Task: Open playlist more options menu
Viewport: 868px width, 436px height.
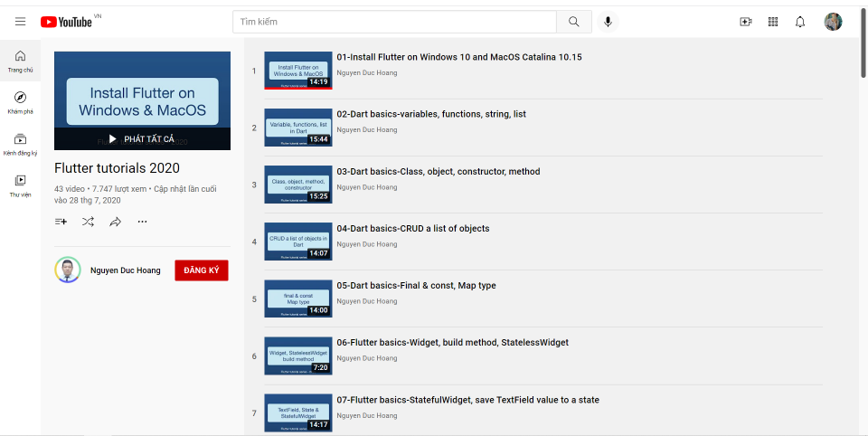Action: (142, 222)
